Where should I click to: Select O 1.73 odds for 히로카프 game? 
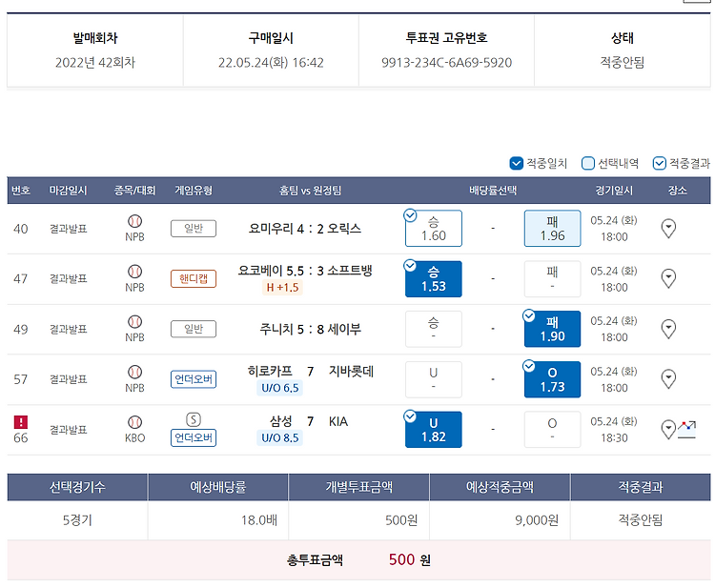pos(552,379)
